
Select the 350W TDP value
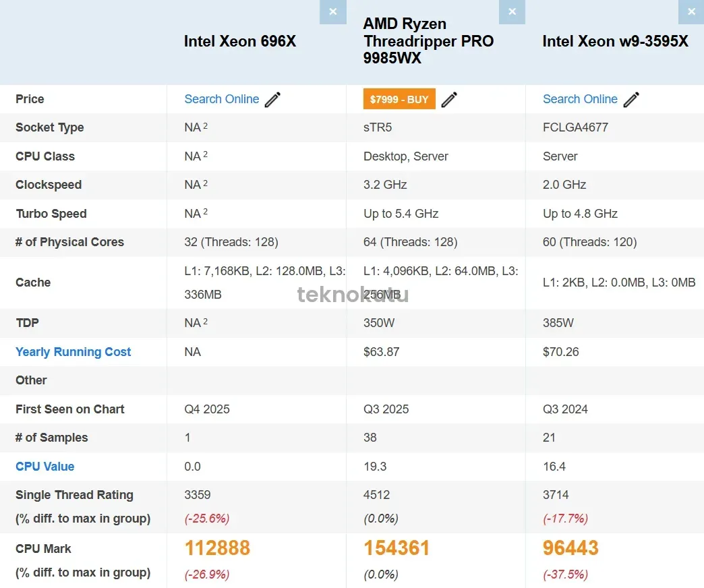pos(379,323)
